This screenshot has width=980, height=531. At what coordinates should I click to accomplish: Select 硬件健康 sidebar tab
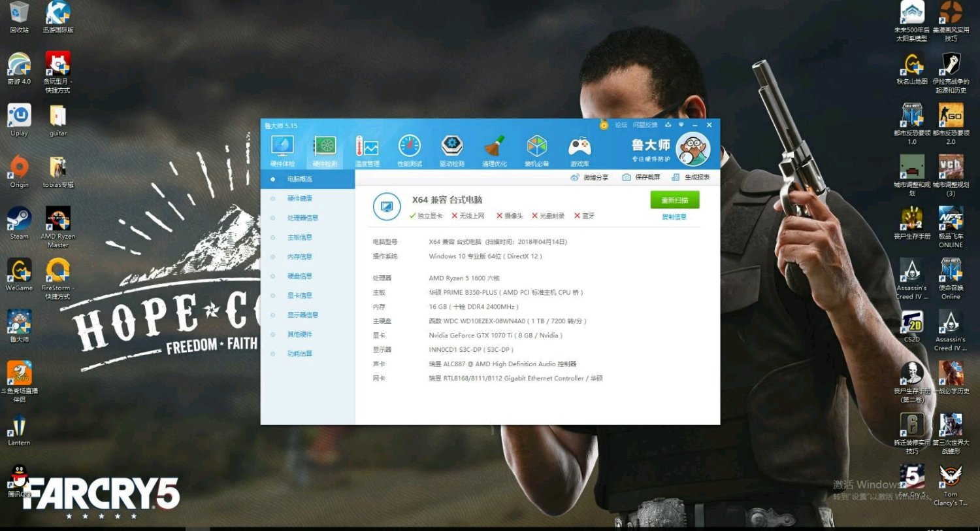pos(308,198)
